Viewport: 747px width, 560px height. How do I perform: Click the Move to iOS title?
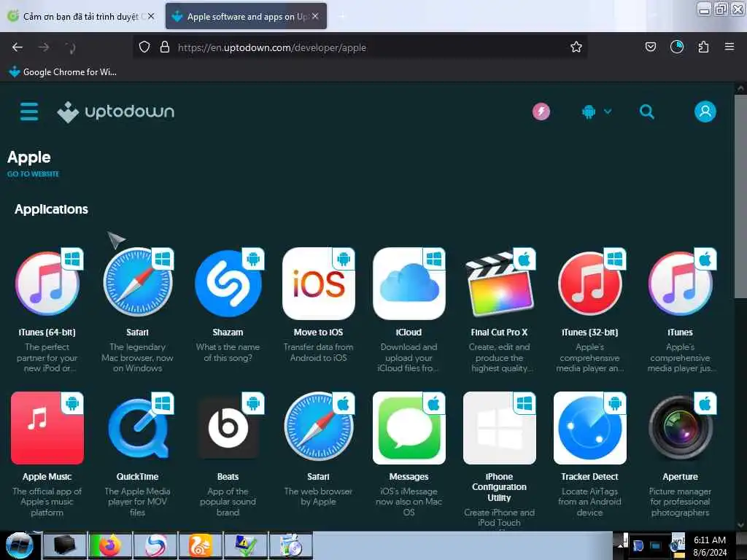[318, 332]
